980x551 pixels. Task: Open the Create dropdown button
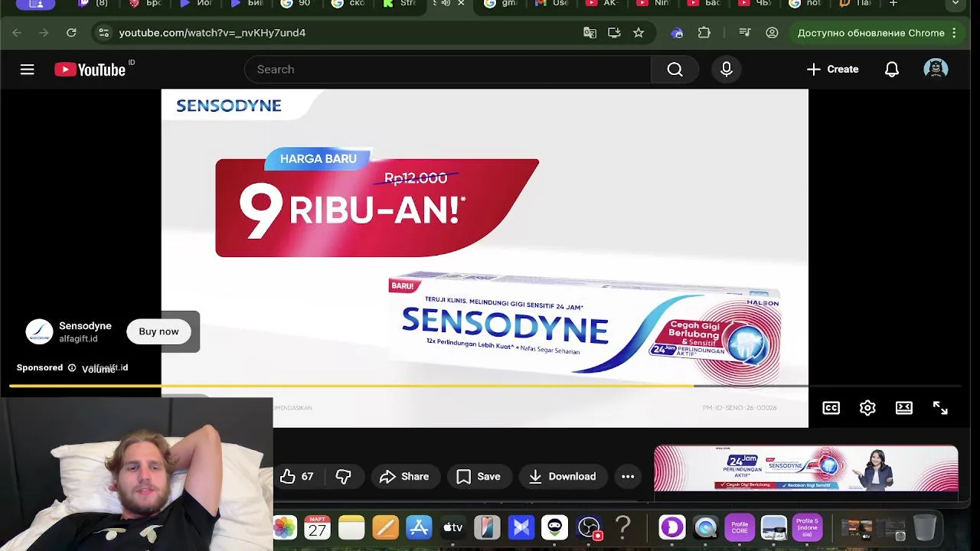(832, 70)
